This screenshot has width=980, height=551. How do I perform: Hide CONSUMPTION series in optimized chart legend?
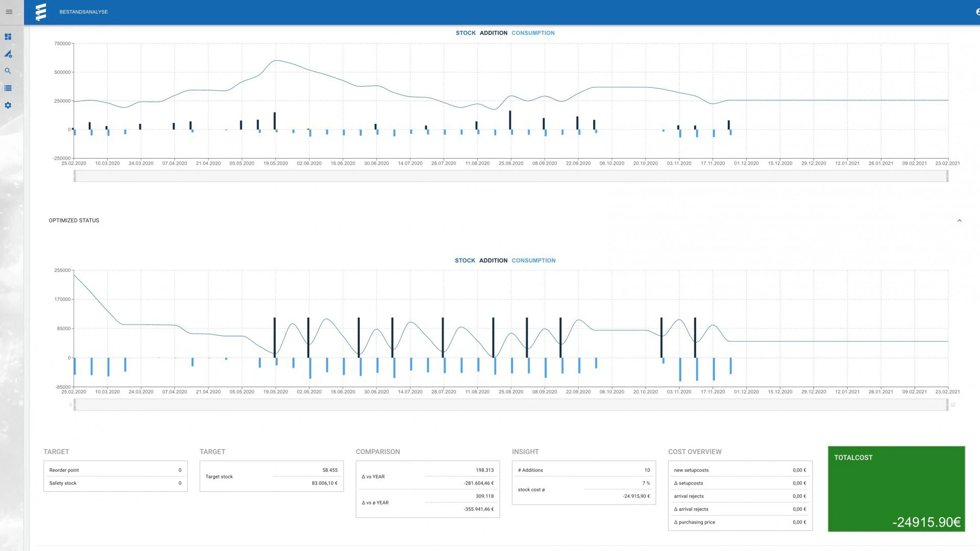pyautogui.click(x=533, y=260)
